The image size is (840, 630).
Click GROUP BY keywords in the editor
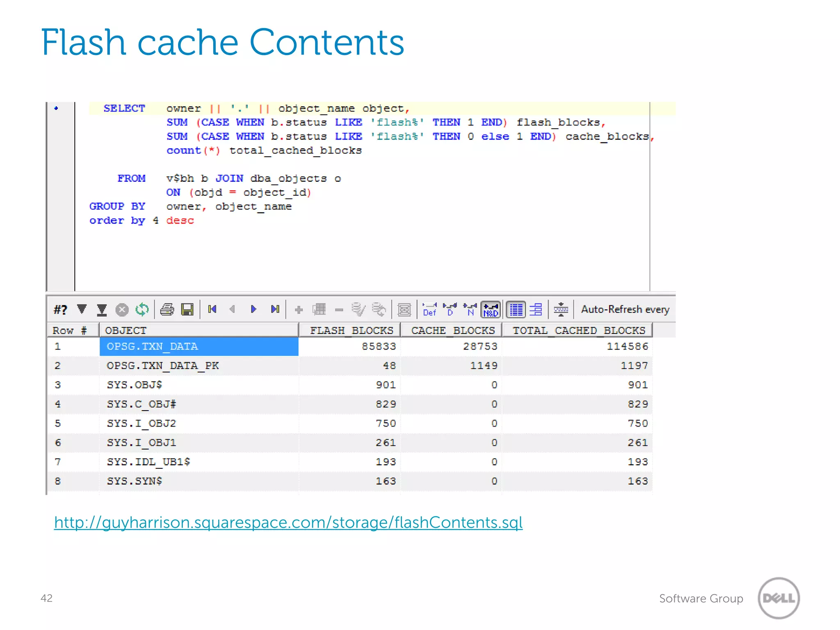(x=117, y=206)
